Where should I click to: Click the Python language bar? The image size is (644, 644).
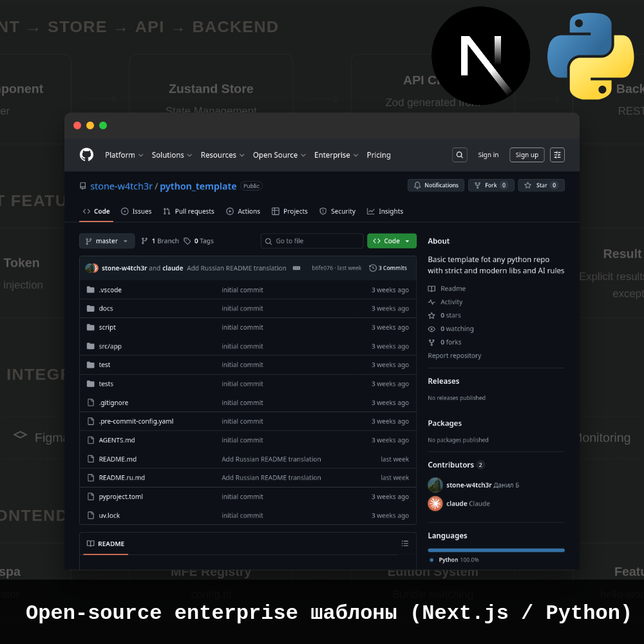click(x=496, y=551)
